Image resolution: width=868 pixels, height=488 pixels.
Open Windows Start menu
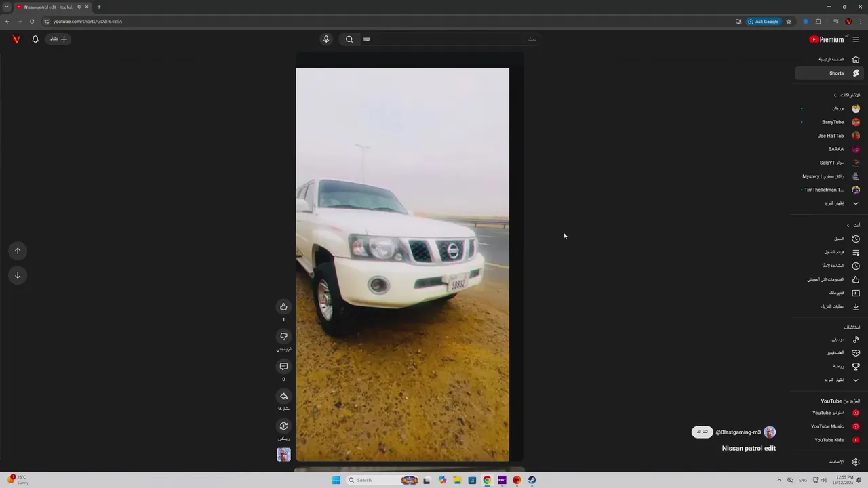point(336,480)
